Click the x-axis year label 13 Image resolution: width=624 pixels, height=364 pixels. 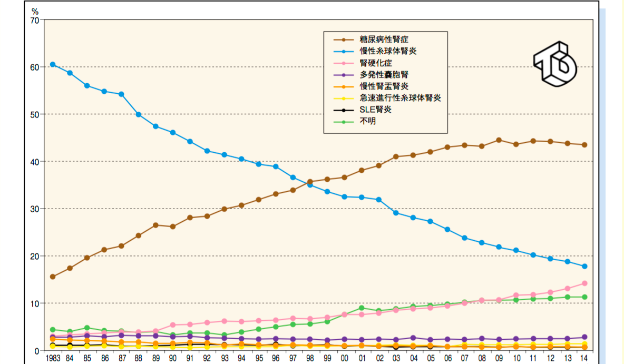click(568, 358)
